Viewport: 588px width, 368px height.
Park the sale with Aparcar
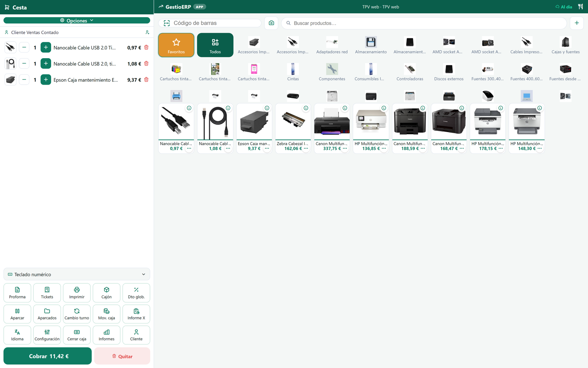[17, 314]
